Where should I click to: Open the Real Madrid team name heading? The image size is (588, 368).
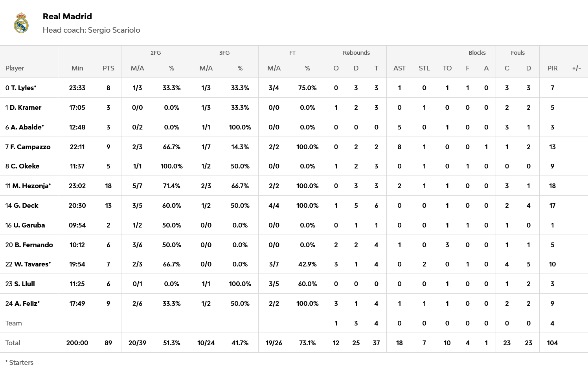coord(67,17)
